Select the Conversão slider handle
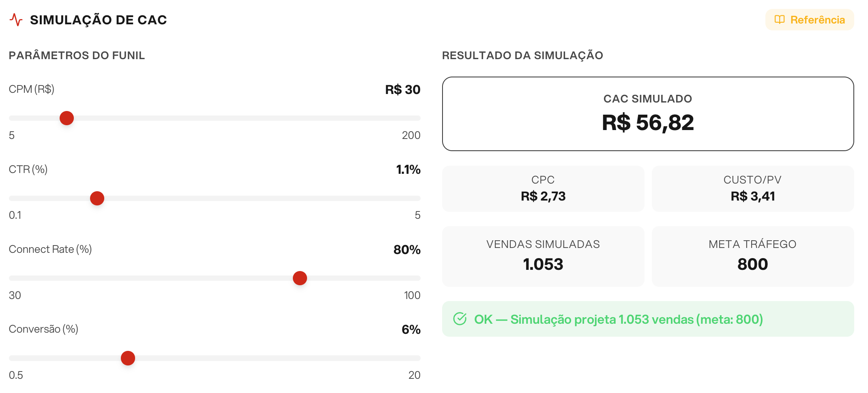Image resolution: width=868 pixels, height=393 pixels. 128,358
